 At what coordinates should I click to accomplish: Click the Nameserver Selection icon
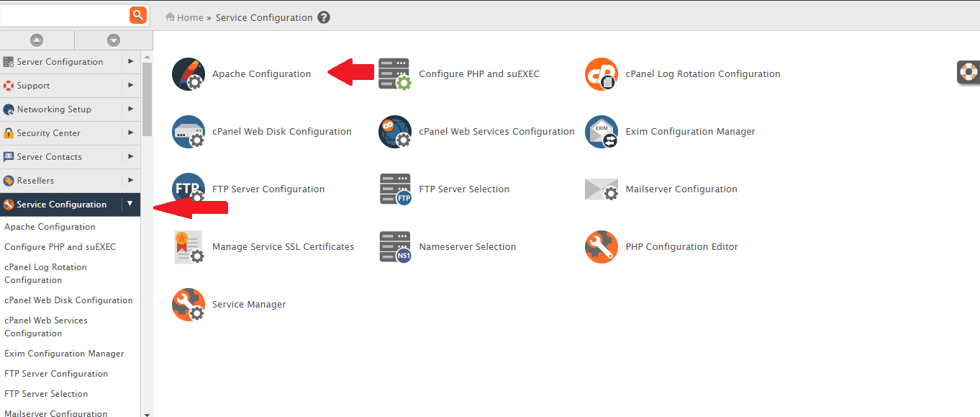[395, 247]
